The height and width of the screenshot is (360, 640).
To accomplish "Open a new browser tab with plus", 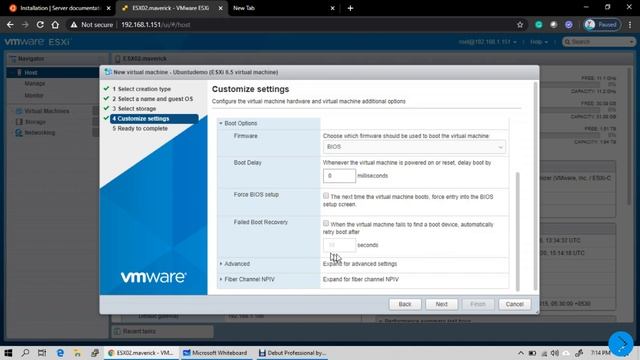I will pyautogui.click(x=350, y=8).
